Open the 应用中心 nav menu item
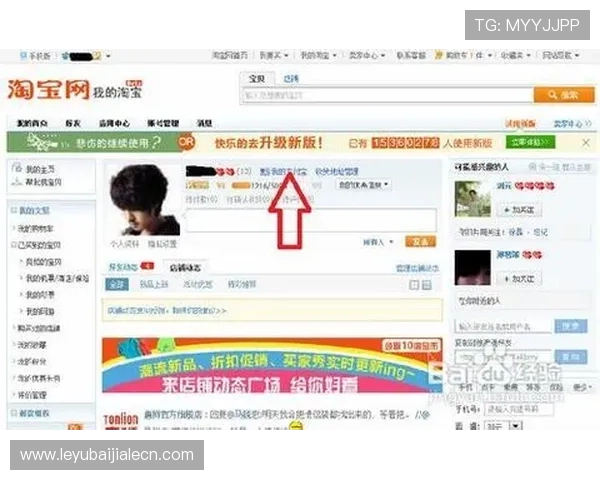 [114, 123]
